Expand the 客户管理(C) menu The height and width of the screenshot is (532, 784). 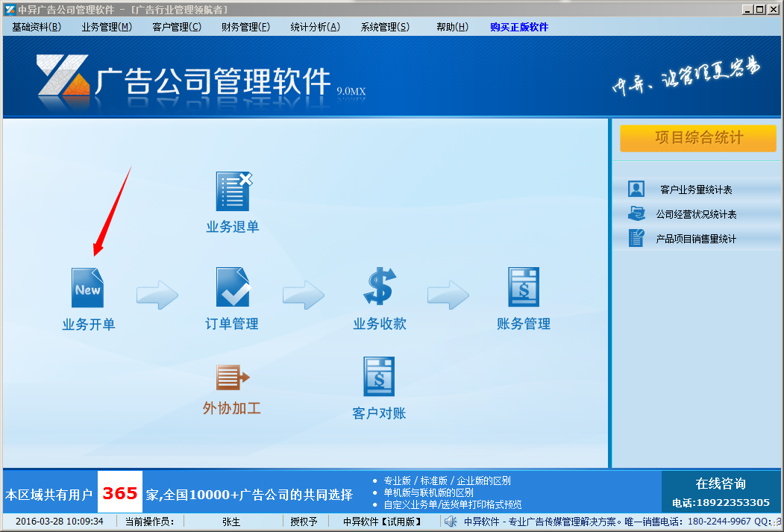(177, 27)
